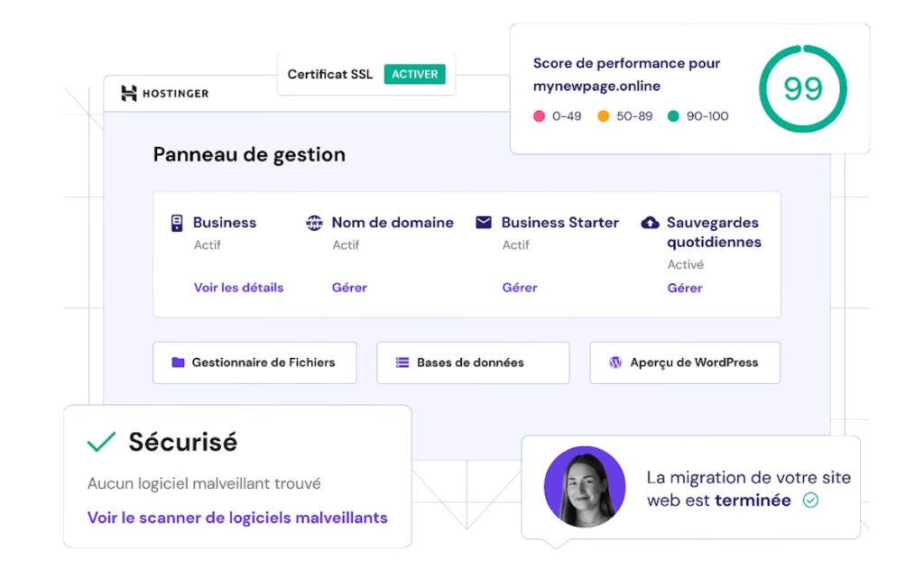Open Voir les détails under Business
The image size is (924, 578).
pyautogui.click(x=237, y=287)
